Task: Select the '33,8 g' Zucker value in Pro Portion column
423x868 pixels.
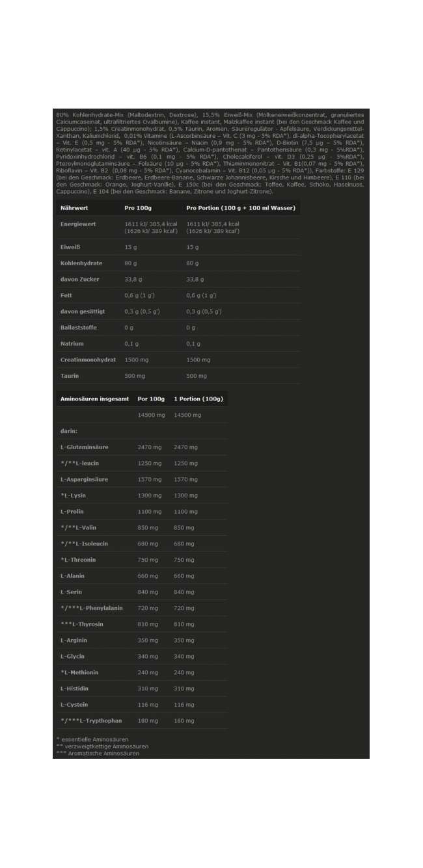Action: click(x=195, y=279)
